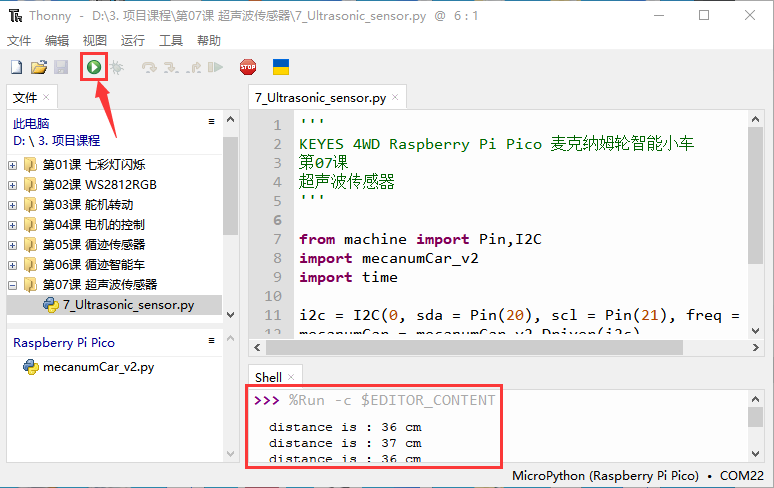Click the Step out debug icon

(x=194, y=67)
